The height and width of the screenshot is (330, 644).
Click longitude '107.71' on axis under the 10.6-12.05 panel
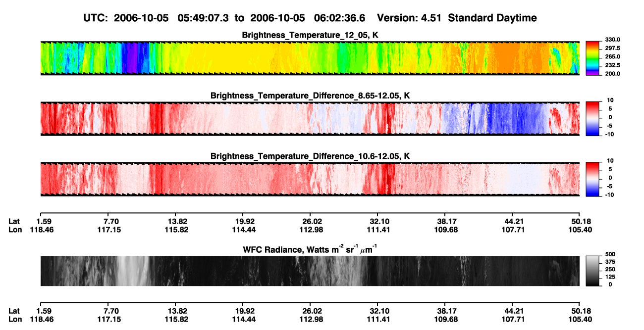coord(514,230)
